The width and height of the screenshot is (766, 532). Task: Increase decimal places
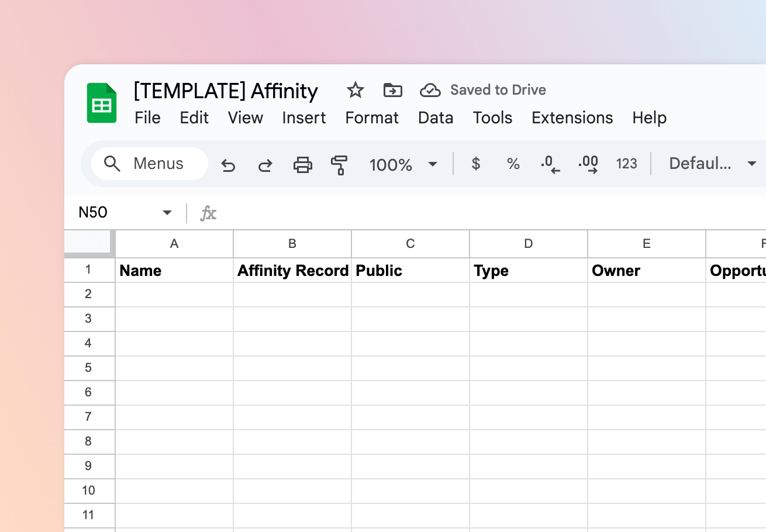click(x=588, y=164)
